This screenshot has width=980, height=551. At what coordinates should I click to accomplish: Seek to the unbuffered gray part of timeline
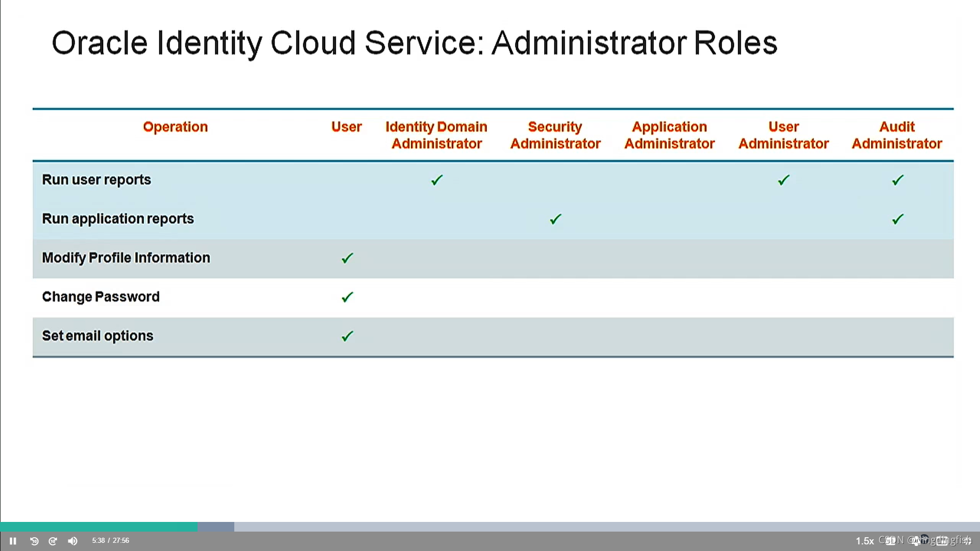(561, 527)
